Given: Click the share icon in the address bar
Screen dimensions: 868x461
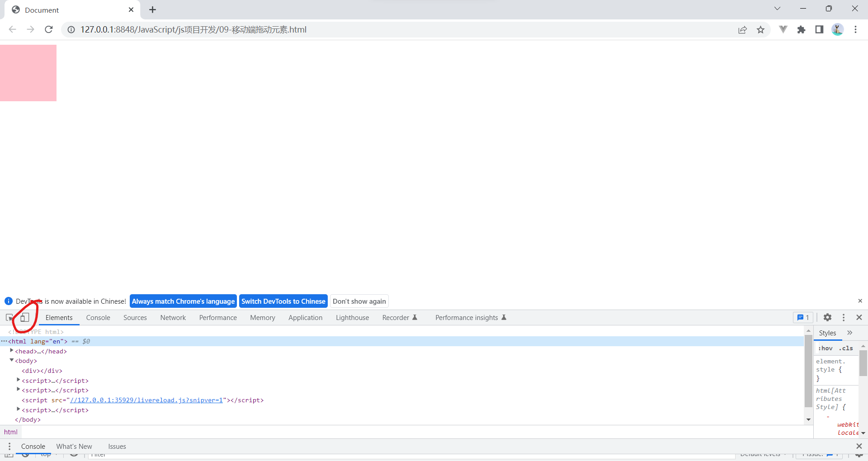Looking at the screenshot, I should click(x=743, y=29).
